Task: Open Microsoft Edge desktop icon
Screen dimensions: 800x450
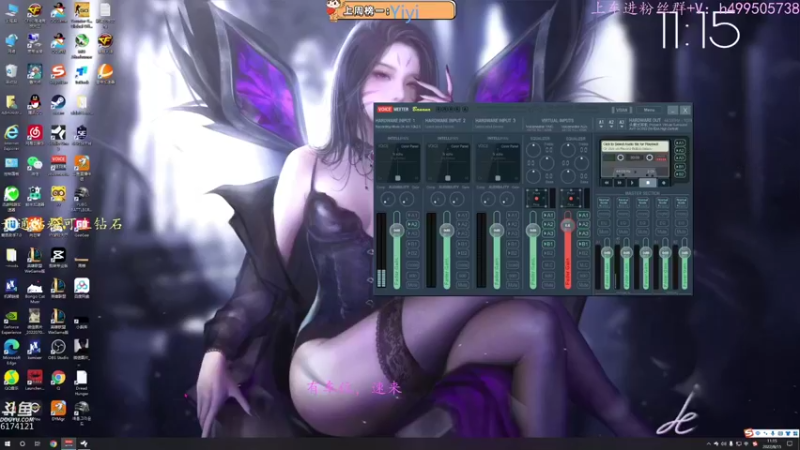Action: click(11, 350)
